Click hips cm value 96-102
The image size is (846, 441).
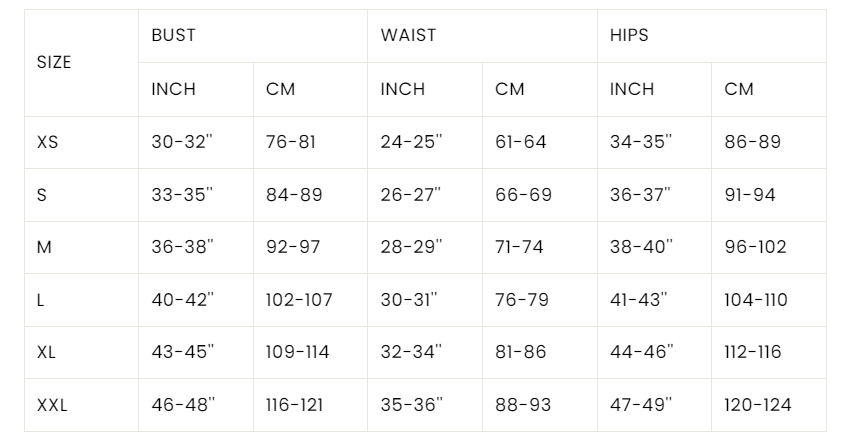click(x=755, y=247)
